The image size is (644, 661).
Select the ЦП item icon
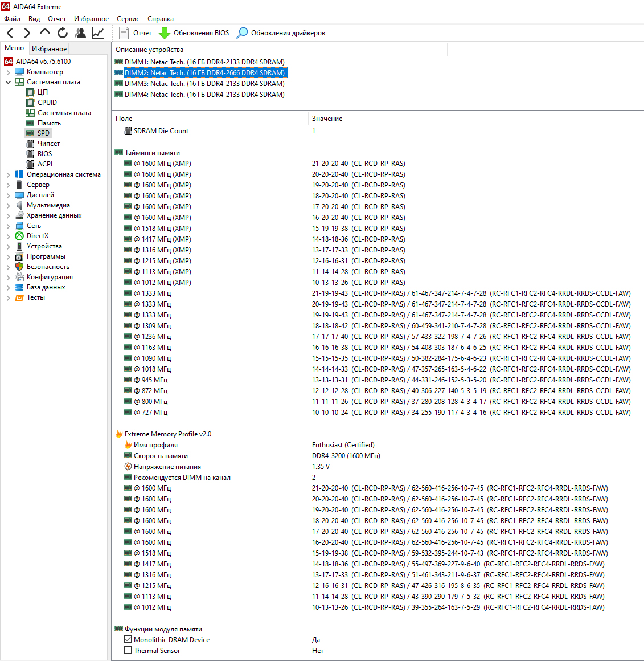point(30,92)
